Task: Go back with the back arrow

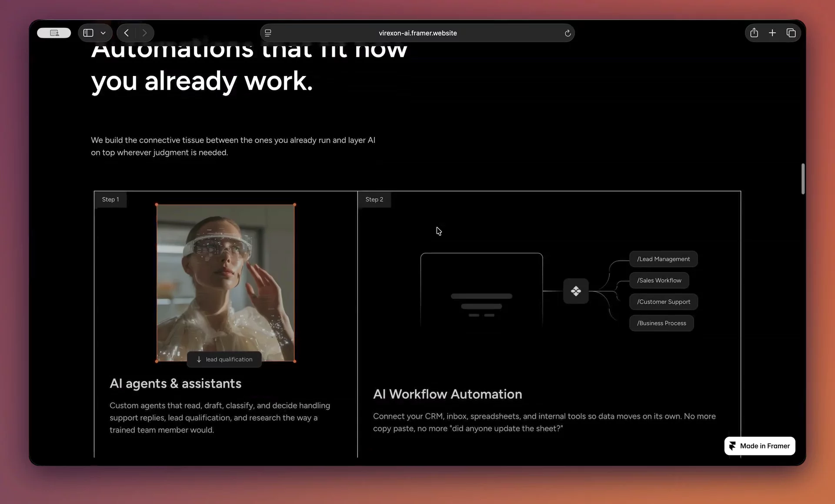Action: tap(126, 33)
